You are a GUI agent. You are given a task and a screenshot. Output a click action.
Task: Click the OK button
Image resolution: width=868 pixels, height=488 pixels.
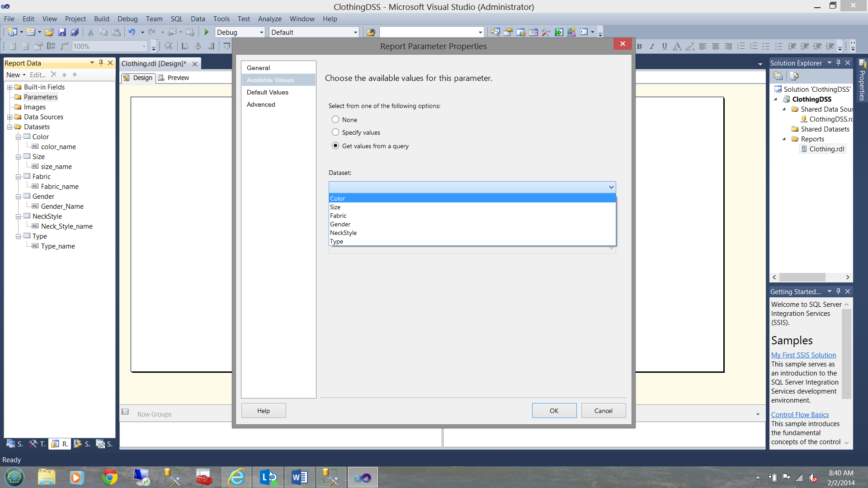pos(554,411)
